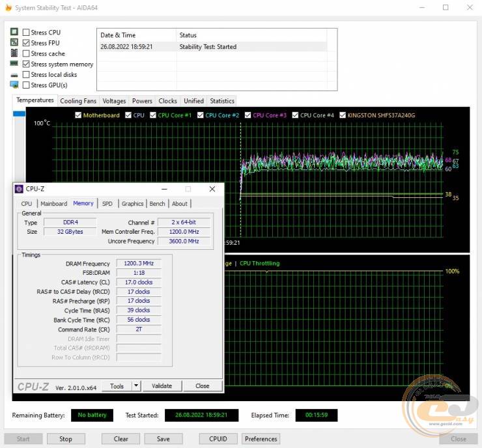
Task: Stop the stability test
Action: click(66, 439)
